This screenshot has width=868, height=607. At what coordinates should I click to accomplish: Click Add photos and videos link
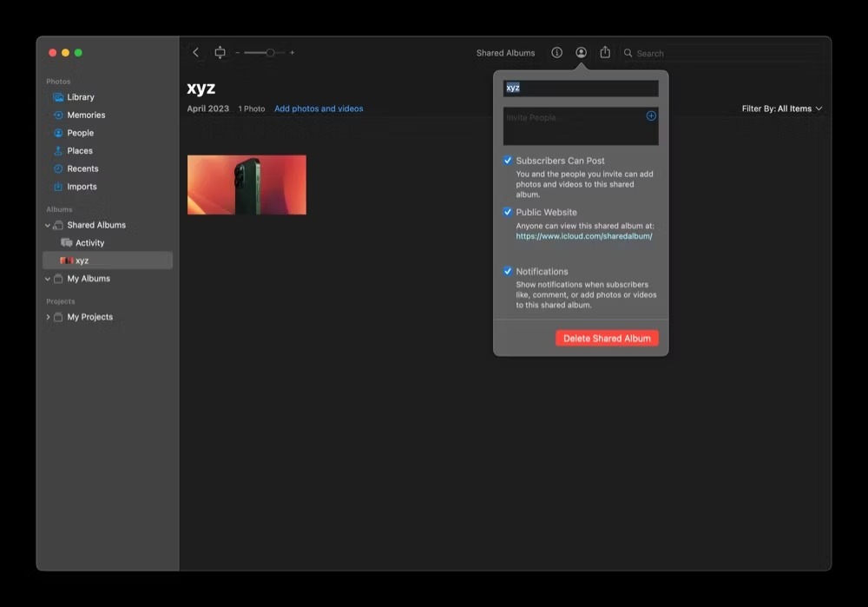[x=319, y=109]
